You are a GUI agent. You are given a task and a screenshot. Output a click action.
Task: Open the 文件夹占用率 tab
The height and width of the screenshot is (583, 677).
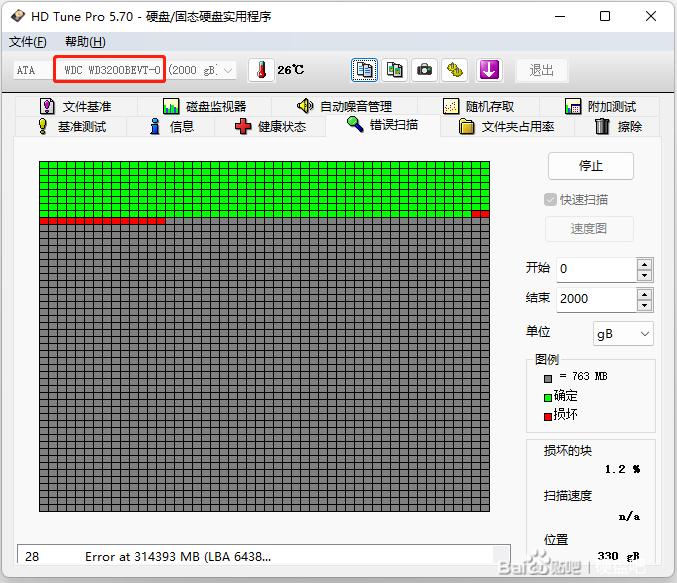point(507,127)
